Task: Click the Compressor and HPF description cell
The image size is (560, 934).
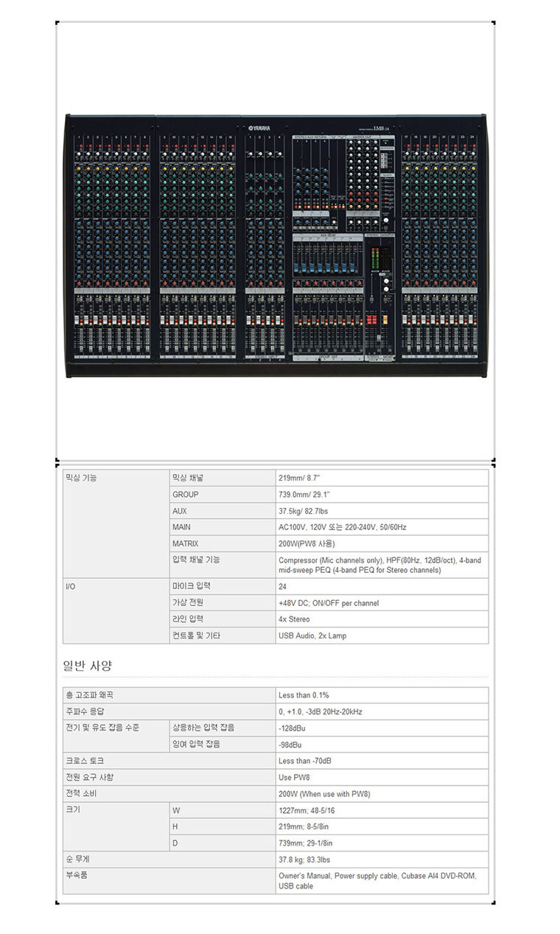Action: [x=382, y=565]
